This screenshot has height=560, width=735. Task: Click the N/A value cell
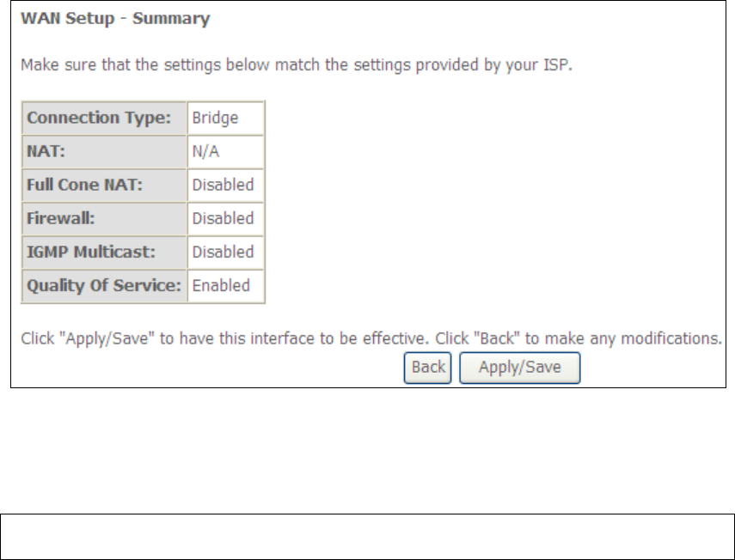pos(225,151)
